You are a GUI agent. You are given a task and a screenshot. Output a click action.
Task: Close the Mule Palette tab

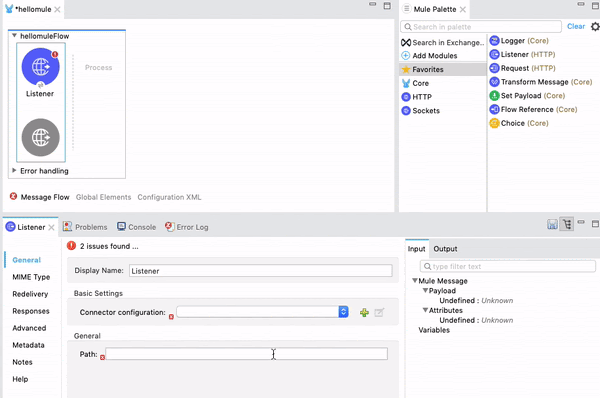[463, 10]
